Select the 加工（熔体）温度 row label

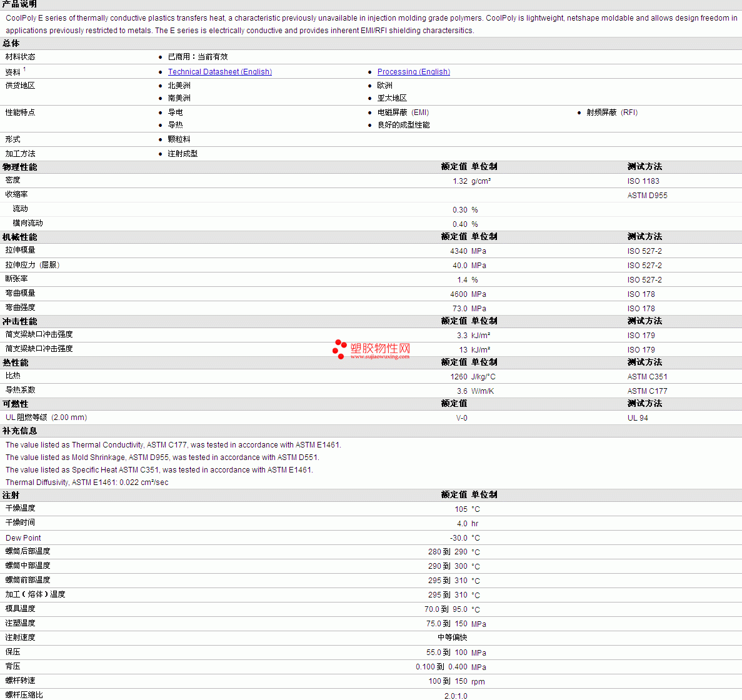coord(35,594)
